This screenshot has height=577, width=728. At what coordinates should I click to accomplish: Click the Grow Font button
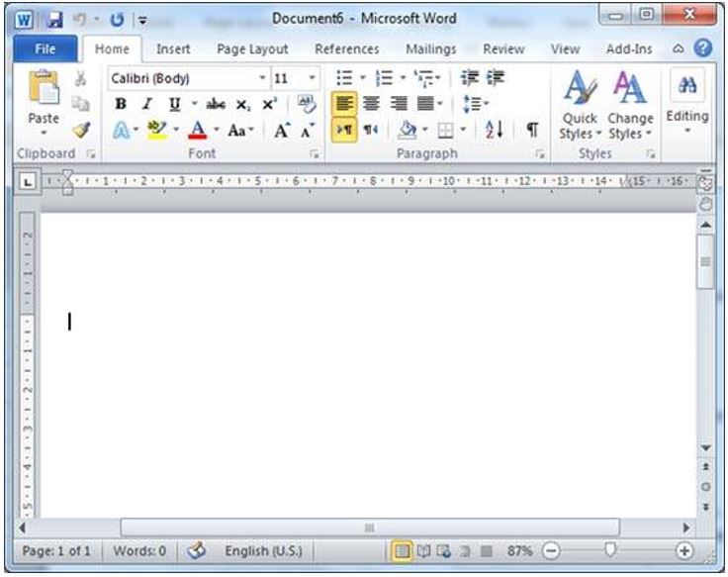[282, 131]
